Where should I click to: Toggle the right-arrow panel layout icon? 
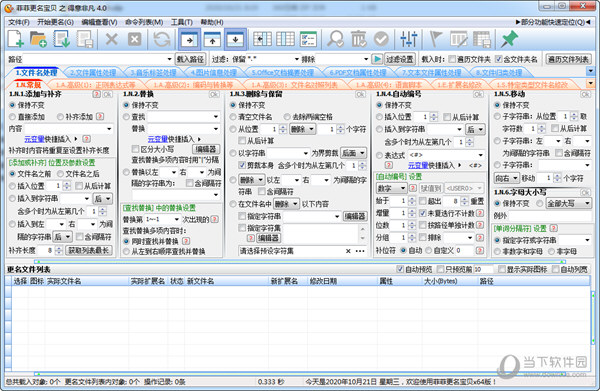(x=189, y=39)
